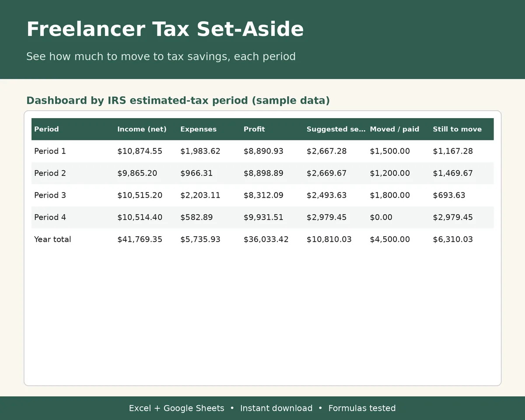The image size is (525, 420).
Task: Click profit value $8,890.93
Action: click(x=263, y=151)
